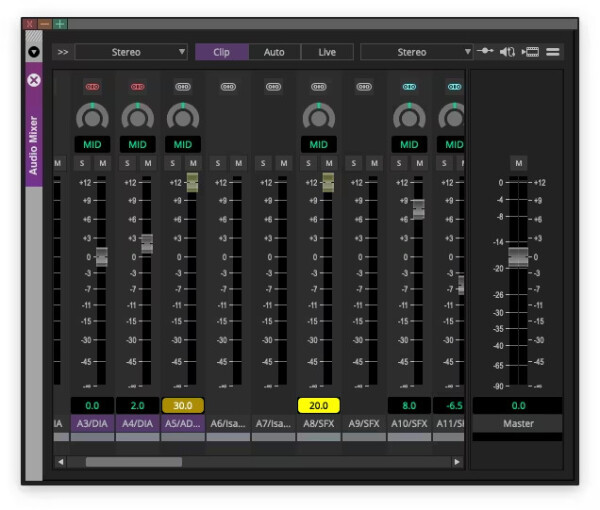Click the A3/DIA volume fader handle
The image size is (600, 510).
(x=101, y=257)
